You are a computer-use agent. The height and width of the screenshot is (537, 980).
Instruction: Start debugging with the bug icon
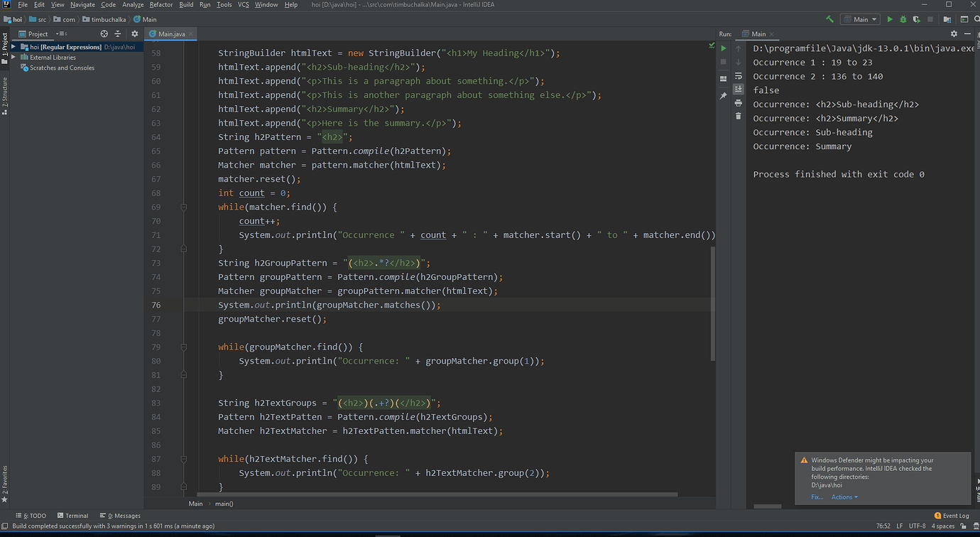pos(903,19)
